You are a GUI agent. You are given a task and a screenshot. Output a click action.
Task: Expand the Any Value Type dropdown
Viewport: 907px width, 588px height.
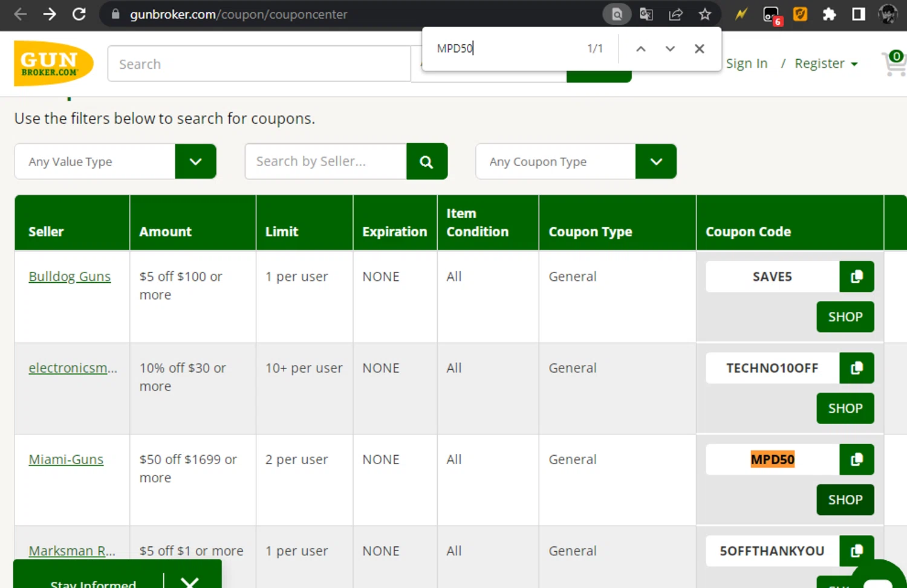195,162
